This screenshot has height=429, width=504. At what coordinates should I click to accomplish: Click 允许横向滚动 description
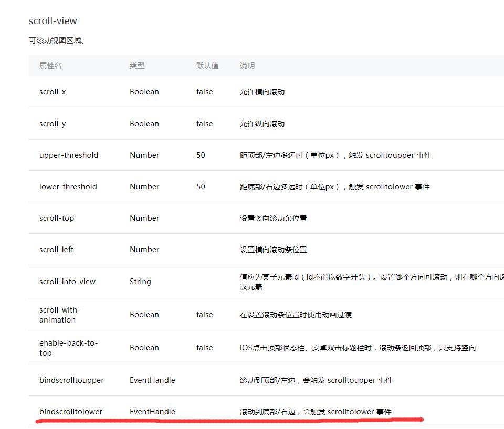pos(262,92)
